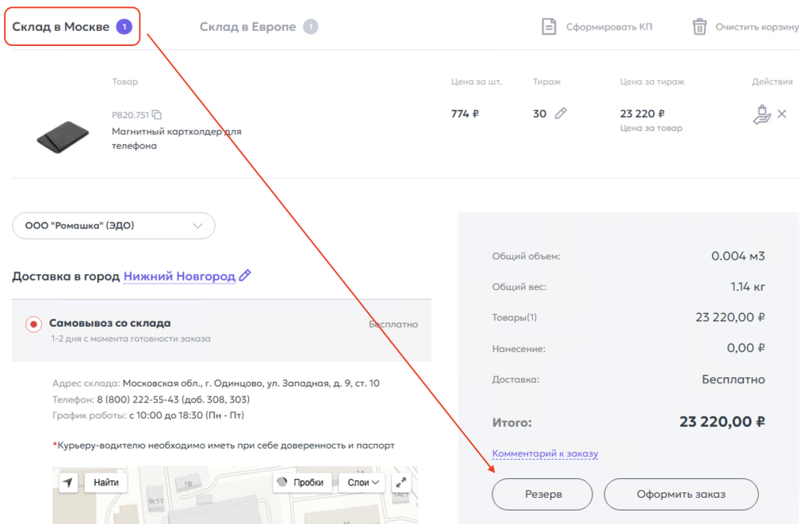812x524 pixels.
Task: Open the company selector ООО Ромашка
Action: click(x=113, y=226)
